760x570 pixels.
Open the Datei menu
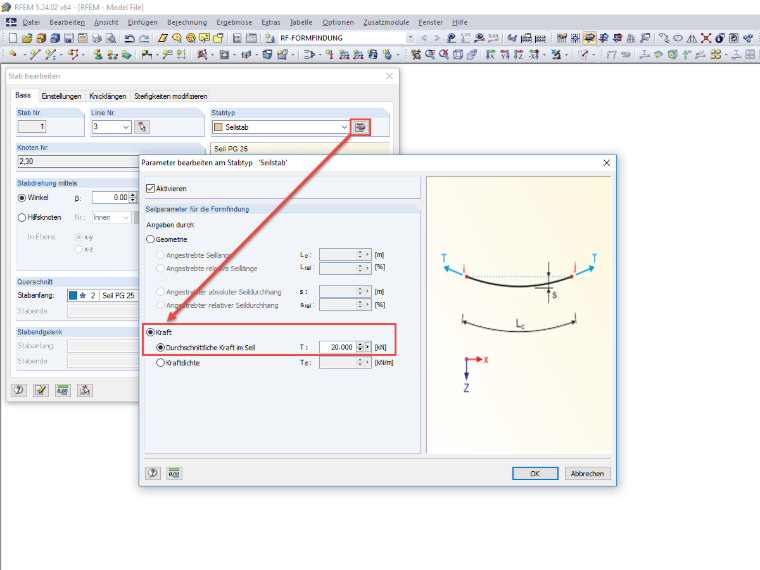click(31, 22)
